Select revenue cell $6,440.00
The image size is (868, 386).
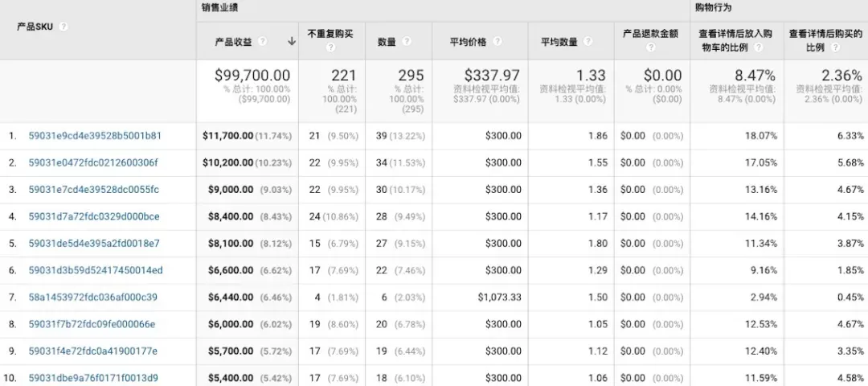click(x=231, y=298)
